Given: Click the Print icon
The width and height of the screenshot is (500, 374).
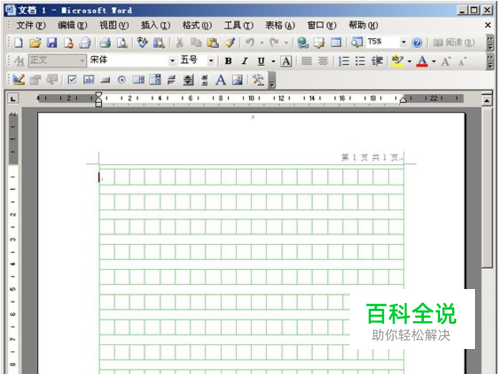Looking at the screenshot, I should pos(105,43).
